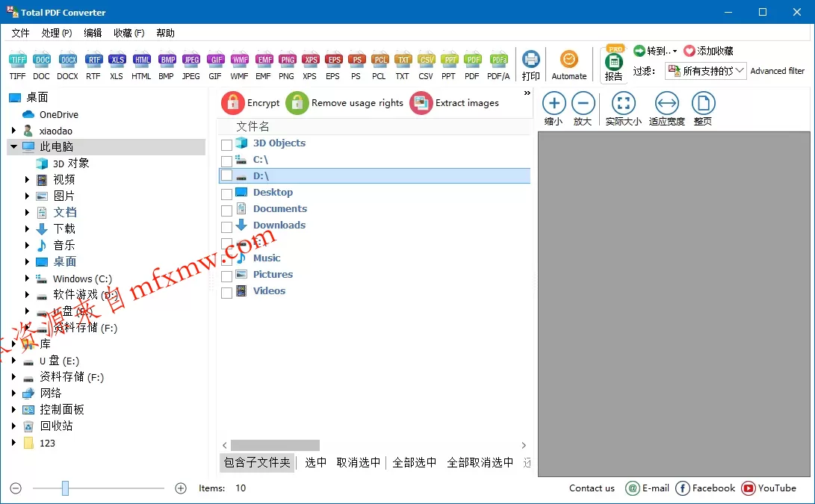Choose GIF conversion icon
Viewport: 815px width, 504px height.
click(x=215, y=66)
